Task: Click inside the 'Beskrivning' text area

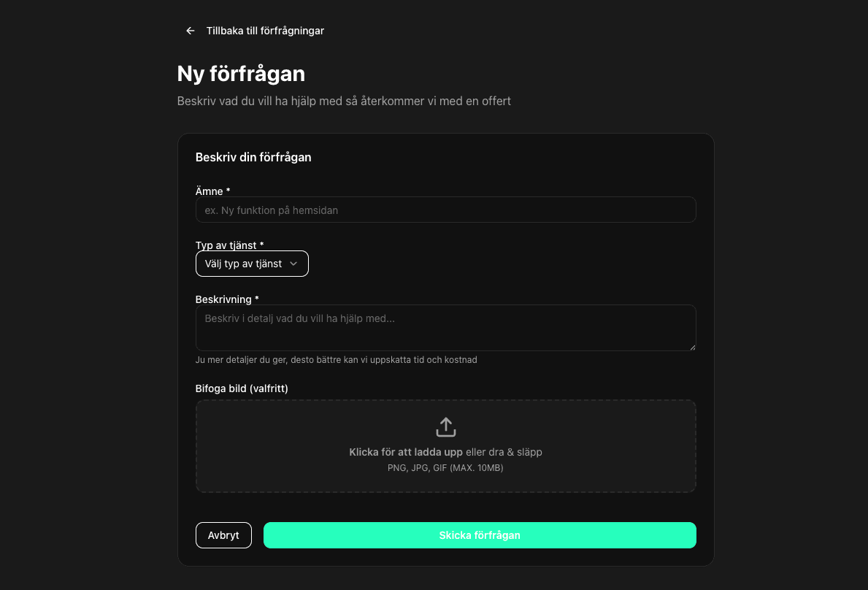Action: point(445,327)
